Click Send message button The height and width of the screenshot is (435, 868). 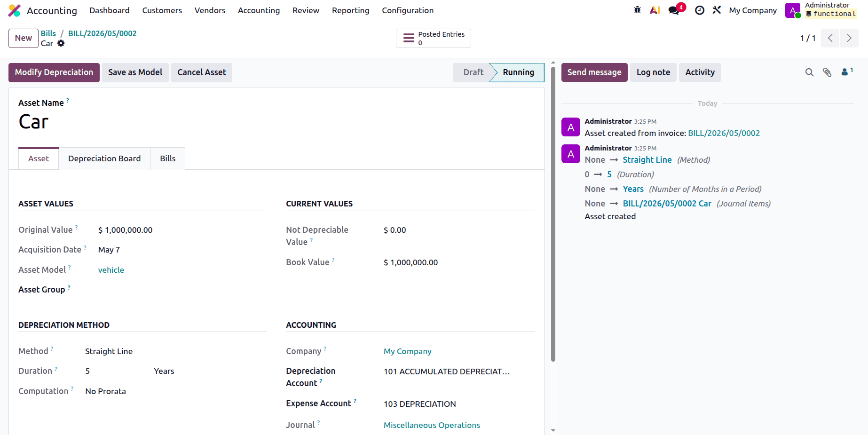[594, 72]
